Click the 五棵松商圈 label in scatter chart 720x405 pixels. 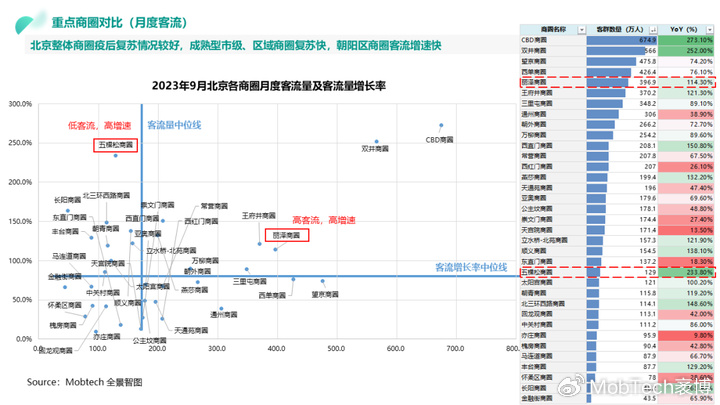tap(115, 145)
